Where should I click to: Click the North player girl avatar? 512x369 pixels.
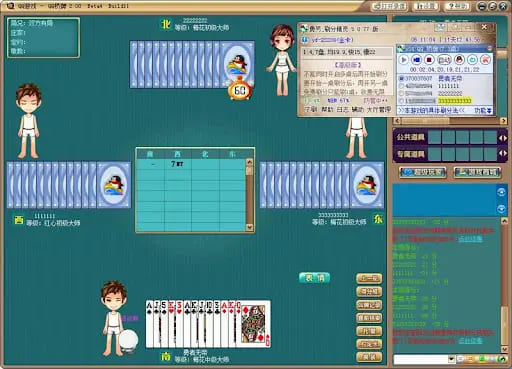tap(282, 60)
